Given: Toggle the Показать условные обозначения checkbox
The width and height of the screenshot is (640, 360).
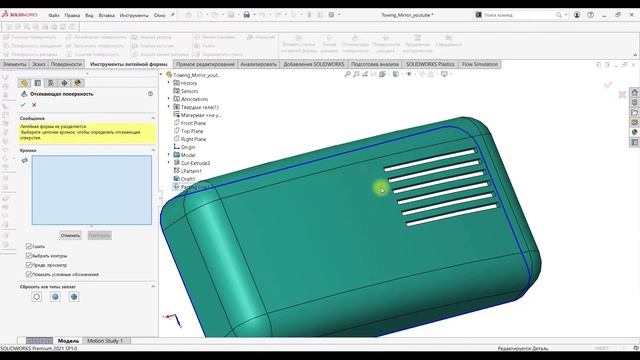Looking at the screenshot, I should (29, 274).
